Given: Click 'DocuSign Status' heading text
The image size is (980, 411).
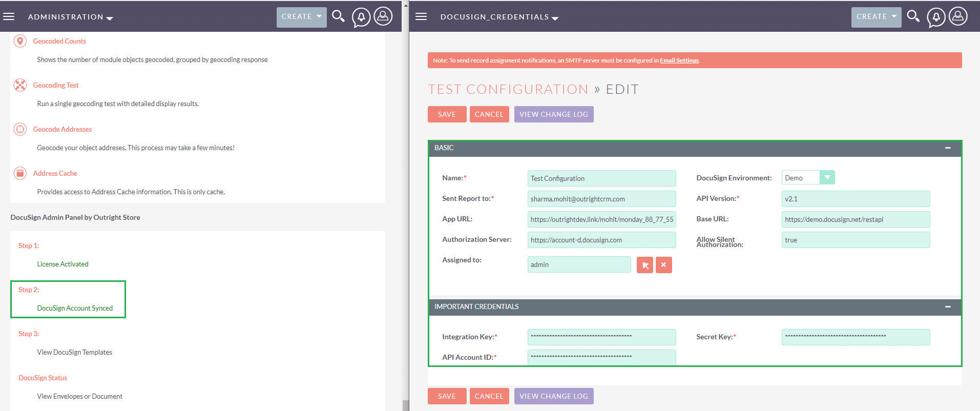Looking at the screenshot, I should click(43, 378).
